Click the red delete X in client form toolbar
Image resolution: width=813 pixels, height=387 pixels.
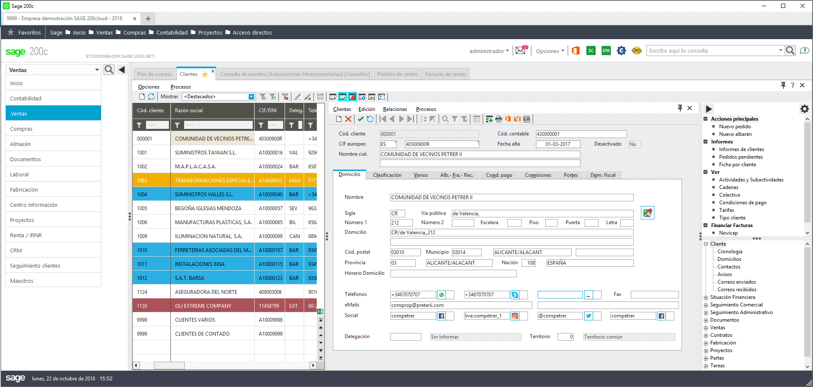[348, 119]
